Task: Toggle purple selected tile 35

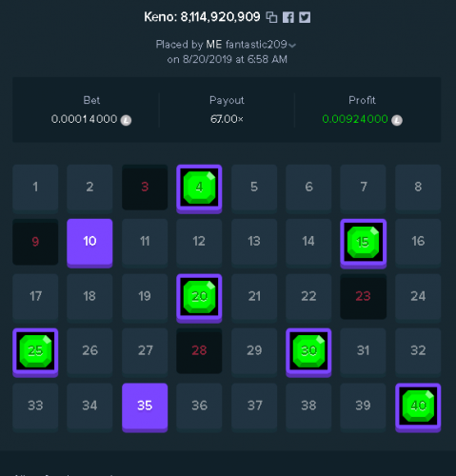Action: 145,407
